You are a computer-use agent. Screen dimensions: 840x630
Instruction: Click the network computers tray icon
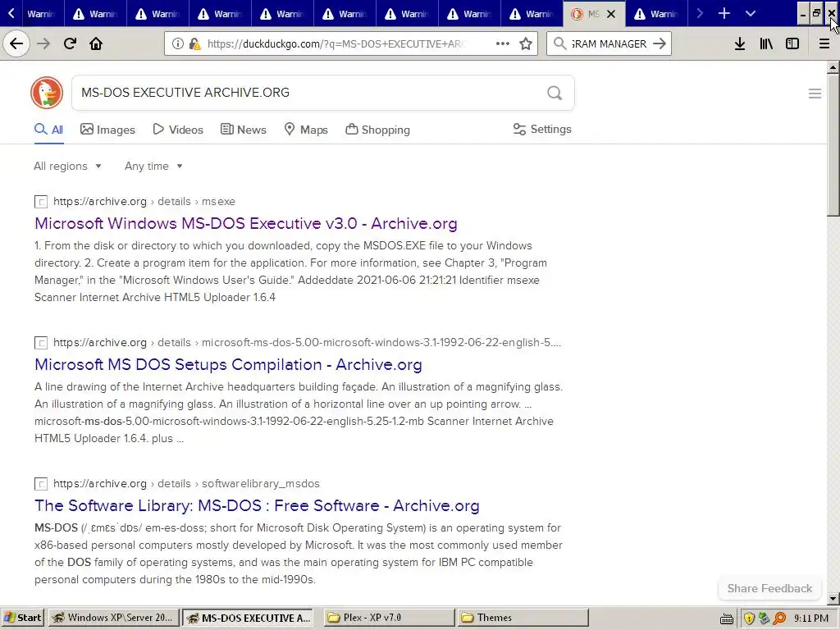click(x=764, y=619)
